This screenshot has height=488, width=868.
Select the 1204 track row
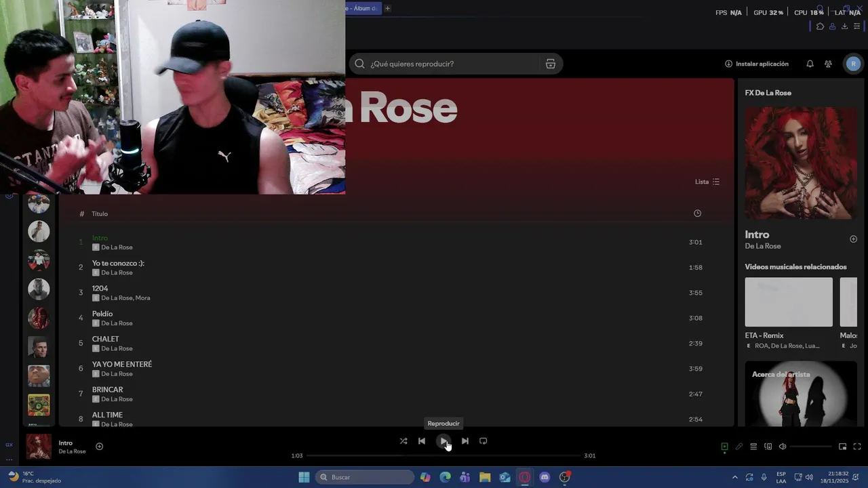point(396,293)
